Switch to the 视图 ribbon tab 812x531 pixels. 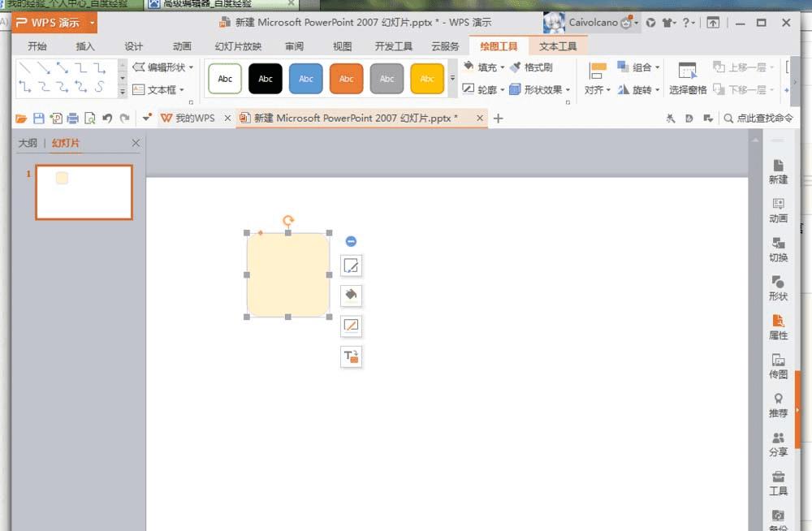(342, 46)
